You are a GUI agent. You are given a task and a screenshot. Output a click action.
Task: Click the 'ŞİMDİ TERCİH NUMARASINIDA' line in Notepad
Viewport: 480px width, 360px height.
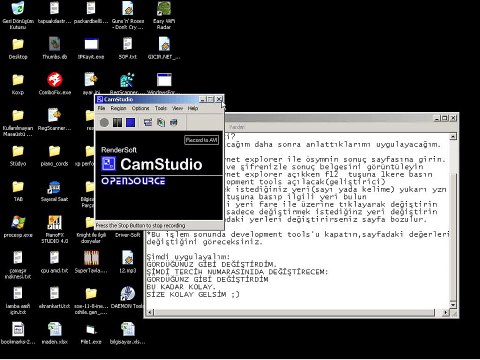click(237, 272)
